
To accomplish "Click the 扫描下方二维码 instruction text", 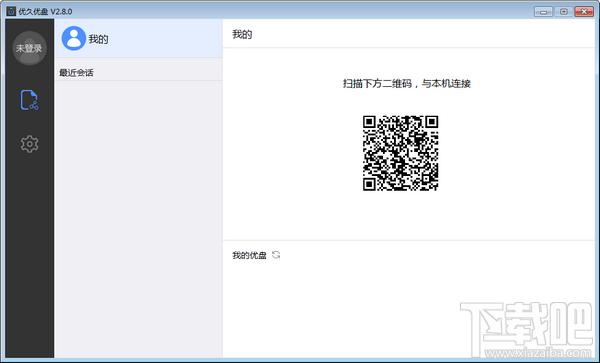I will tap(407, 83).
